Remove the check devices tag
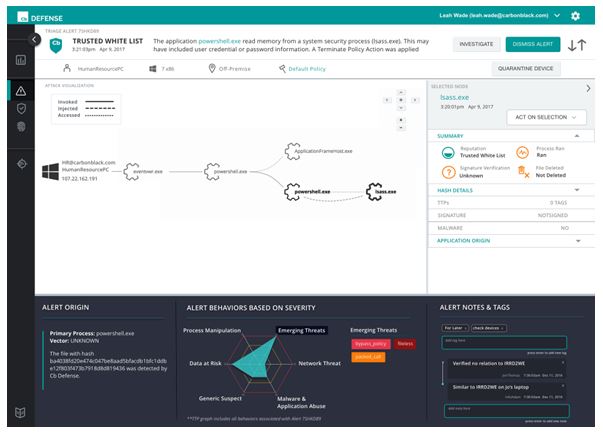 502,328
